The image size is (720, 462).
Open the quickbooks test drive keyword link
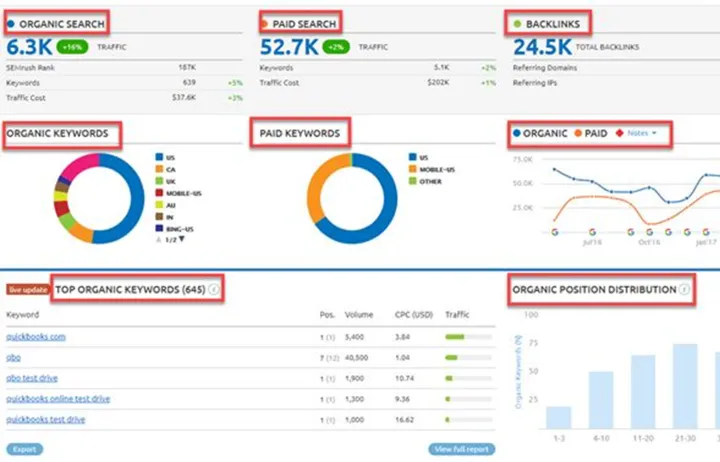tap(45, 419)
